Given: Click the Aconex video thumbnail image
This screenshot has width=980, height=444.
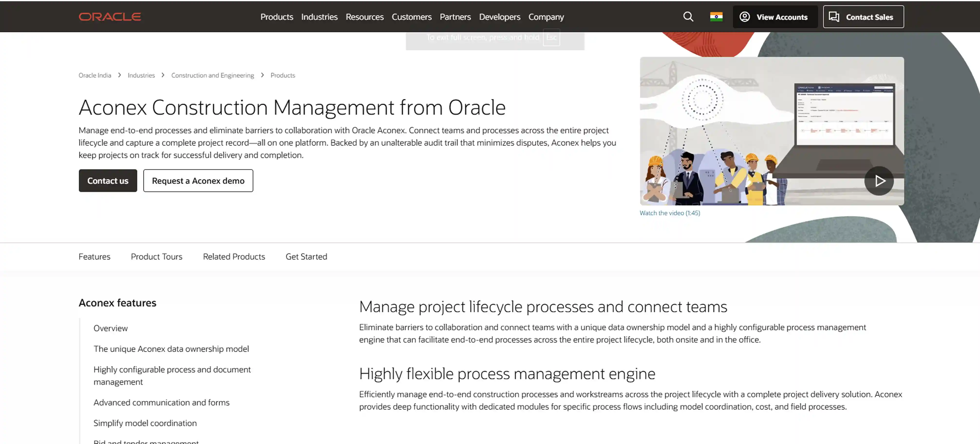Looking at the screenshot, I should (772, 131).
